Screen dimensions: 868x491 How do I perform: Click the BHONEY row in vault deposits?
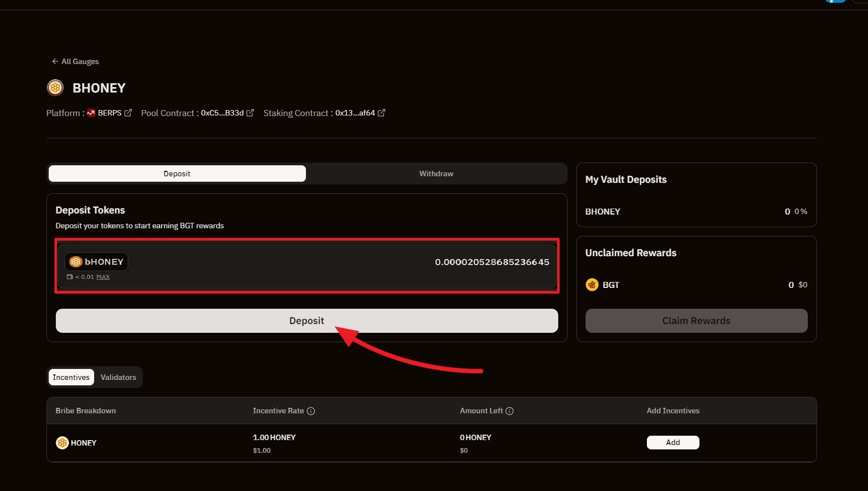[696, 211]
